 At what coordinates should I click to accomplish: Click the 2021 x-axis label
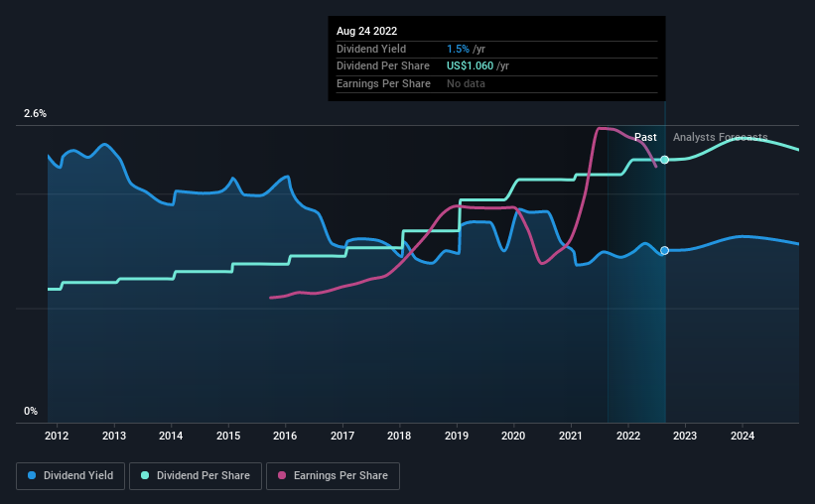(x=571, y=436)
